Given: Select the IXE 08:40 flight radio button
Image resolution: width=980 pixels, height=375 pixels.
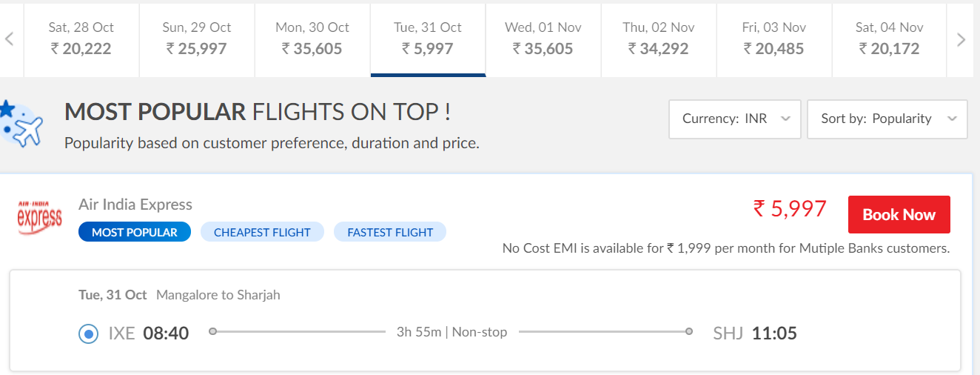Looking at the screenshot, I should [88, 334].
